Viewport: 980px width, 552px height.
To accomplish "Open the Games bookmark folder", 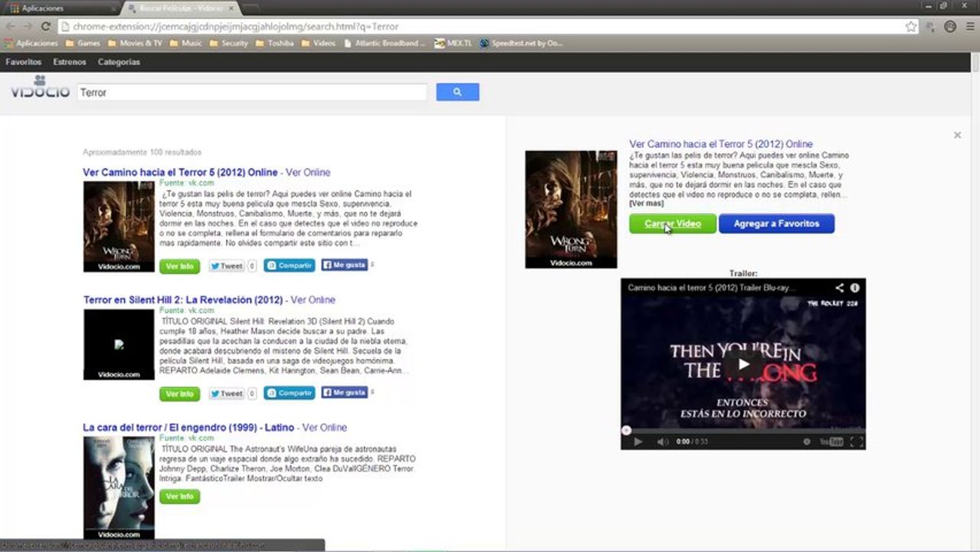I will tap(83, 44).
